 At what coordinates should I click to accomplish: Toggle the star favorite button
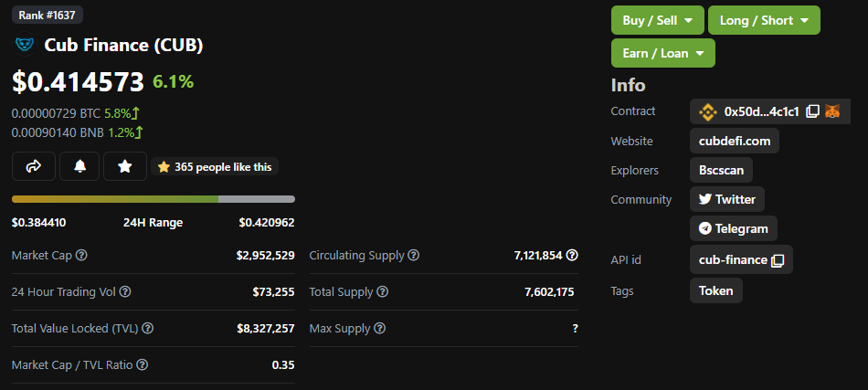click(125, 166)
